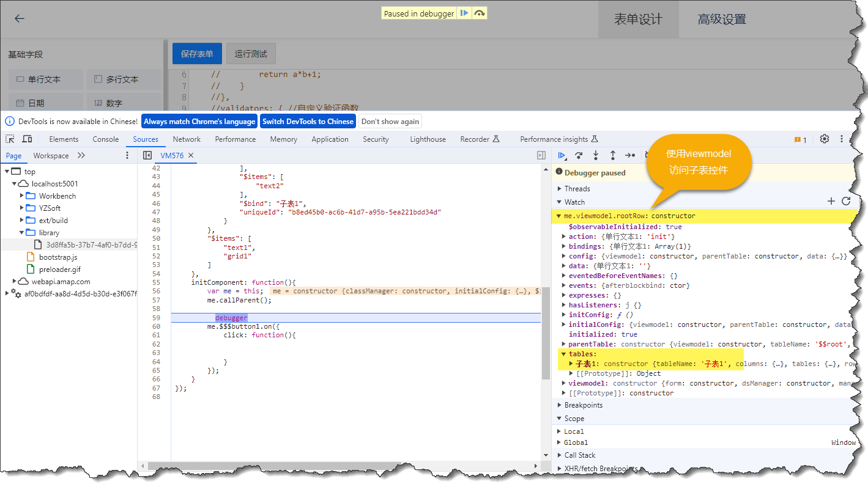Switch to the Network tab
This screenshot has height=484, width=868.
(x=187, y=139)
